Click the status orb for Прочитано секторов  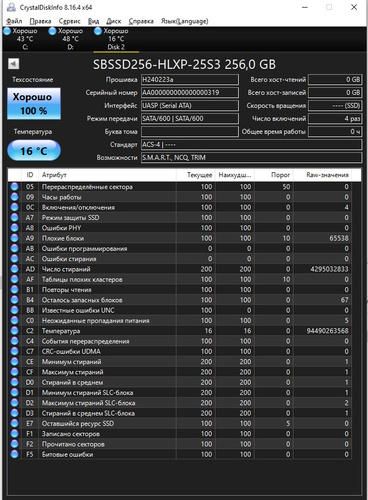click(x=14, y=444)
